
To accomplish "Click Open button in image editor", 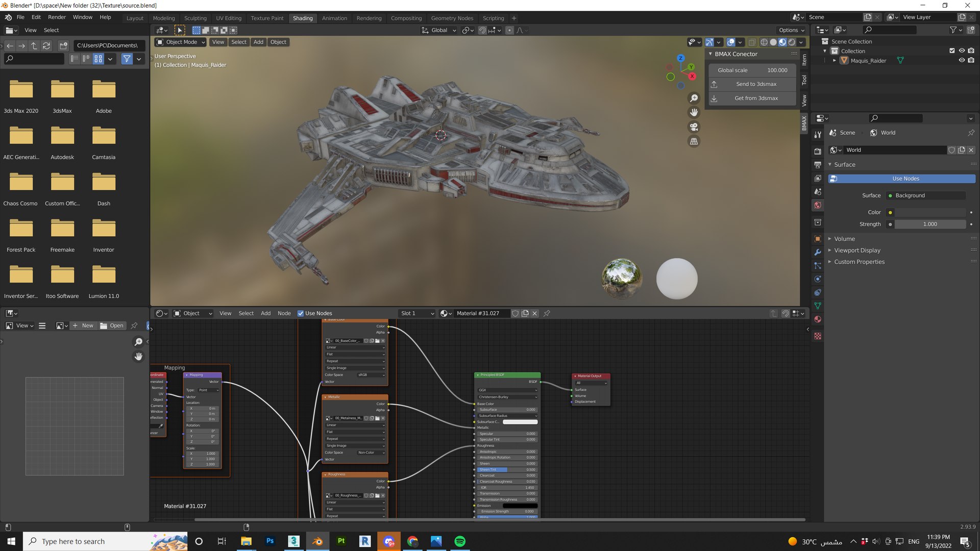I will (x=112, y=325).
